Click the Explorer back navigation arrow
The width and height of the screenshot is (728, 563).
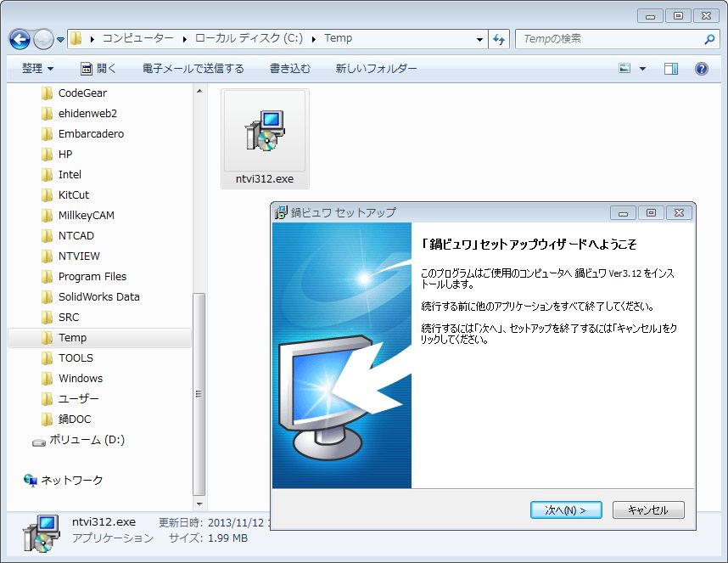coord(20,39)
